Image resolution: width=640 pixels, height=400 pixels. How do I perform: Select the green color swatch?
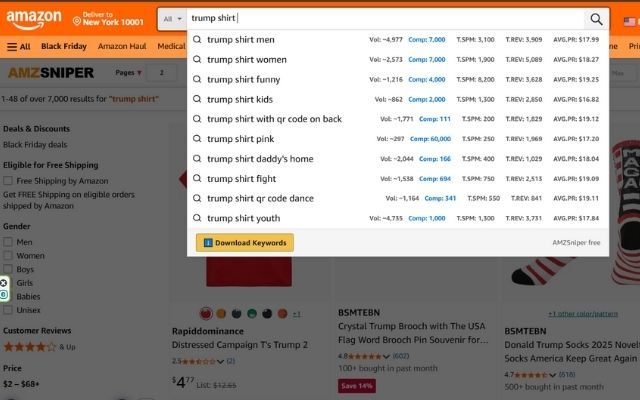pyautogui.click(x=252, y=313)
